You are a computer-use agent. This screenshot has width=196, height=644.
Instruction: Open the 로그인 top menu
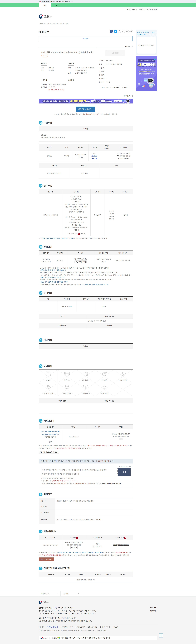pos(129,10)
